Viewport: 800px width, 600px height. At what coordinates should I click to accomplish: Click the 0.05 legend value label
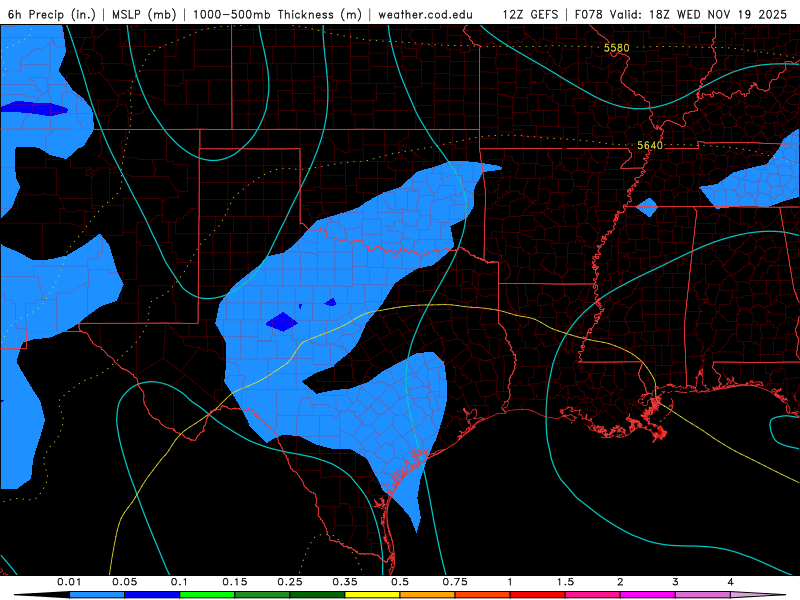[124, 582]
